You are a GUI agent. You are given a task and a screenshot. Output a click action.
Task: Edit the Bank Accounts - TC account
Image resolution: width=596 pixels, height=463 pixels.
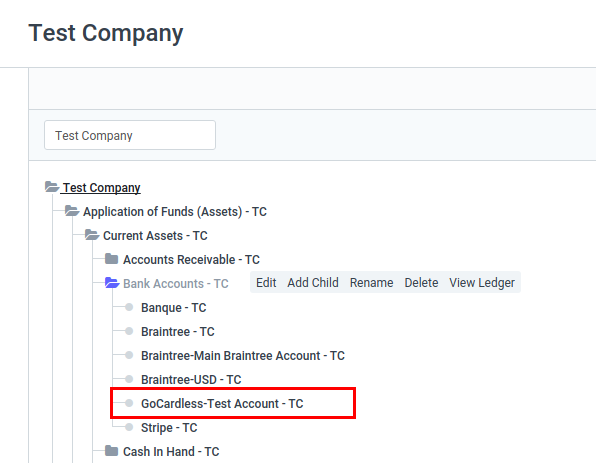(x=266, y=282)
